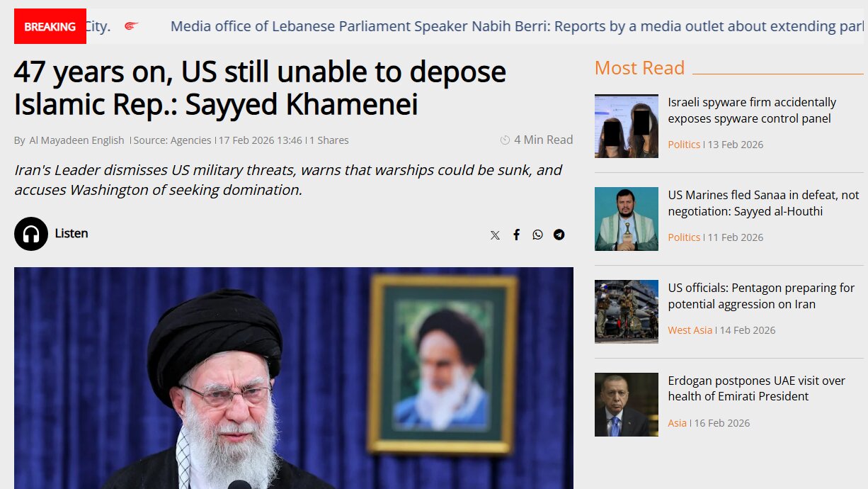Select West Asia category tag
The width and height of the screenshot is (868, 489).
(690, 330)
